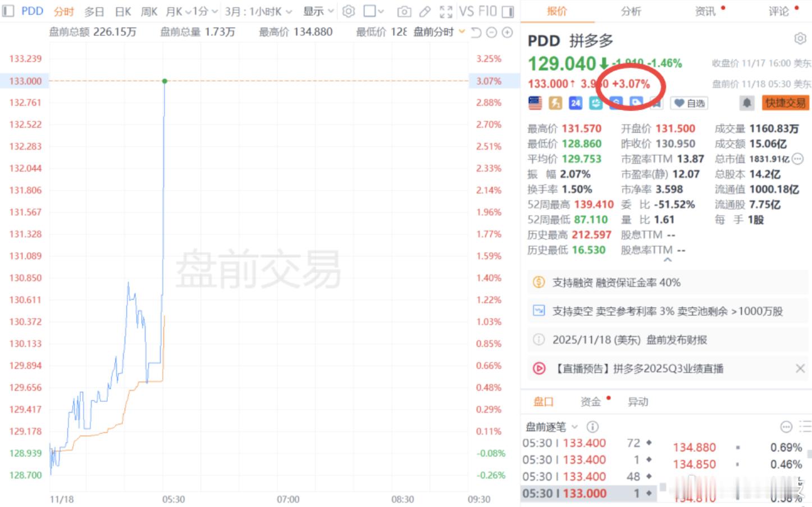Viewport: 812px width, 507px height.
Task: Open chart settings gear in toolbar
Action: click(x=349, y=11)
